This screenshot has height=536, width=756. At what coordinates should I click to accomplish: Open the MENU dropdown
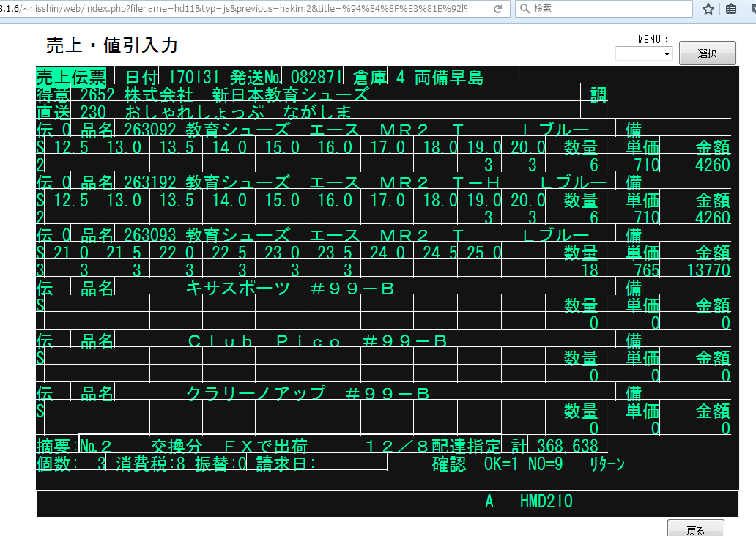point(644,53)
